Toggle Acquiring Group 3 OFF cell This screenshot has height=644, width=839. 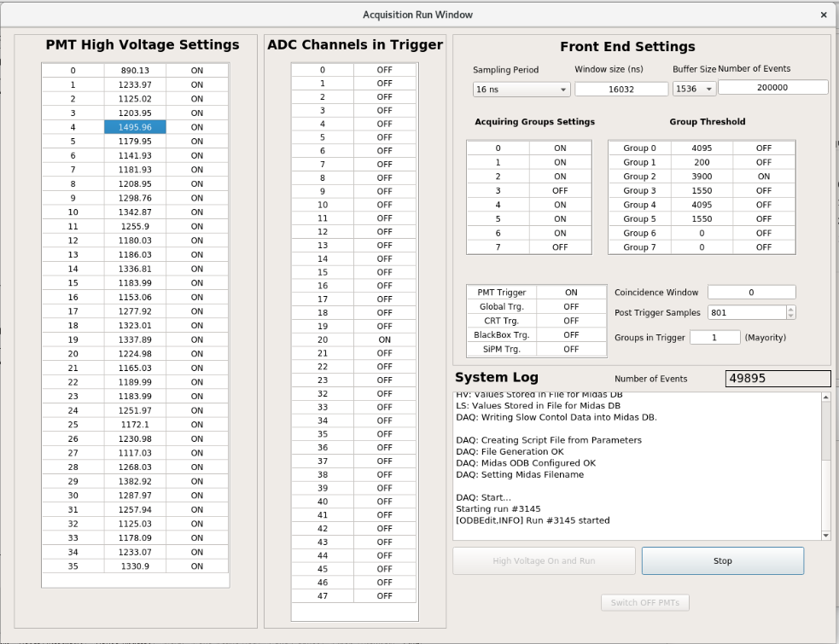click(560, 191)
